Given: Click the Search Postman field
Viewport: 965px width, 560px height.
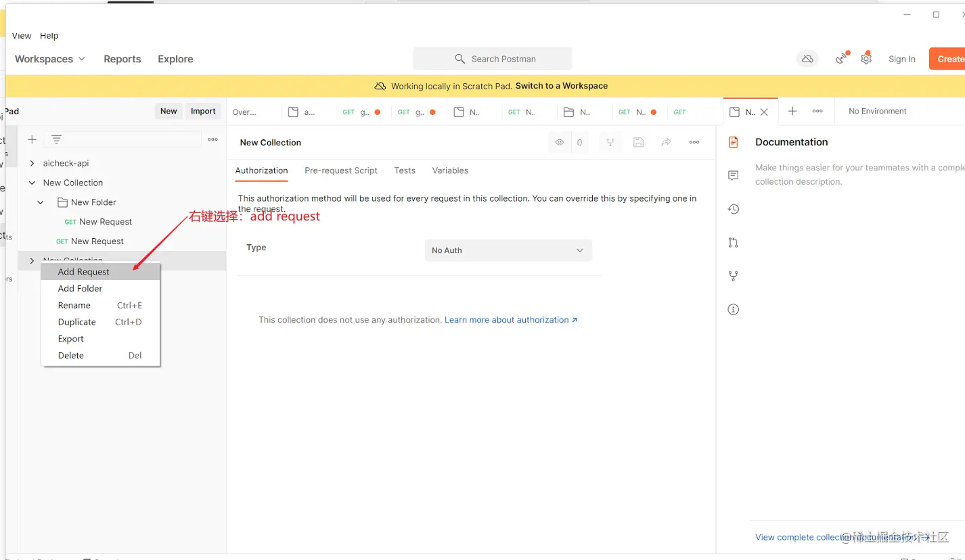Looking at the screenshot, I should pos(493,59).
